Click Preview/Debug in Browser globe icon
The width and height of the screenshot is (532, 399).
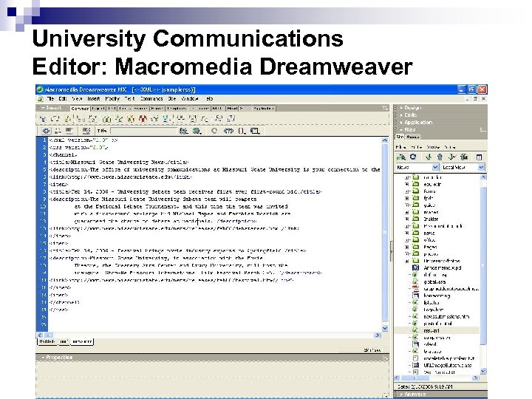[x=197, y=131]
